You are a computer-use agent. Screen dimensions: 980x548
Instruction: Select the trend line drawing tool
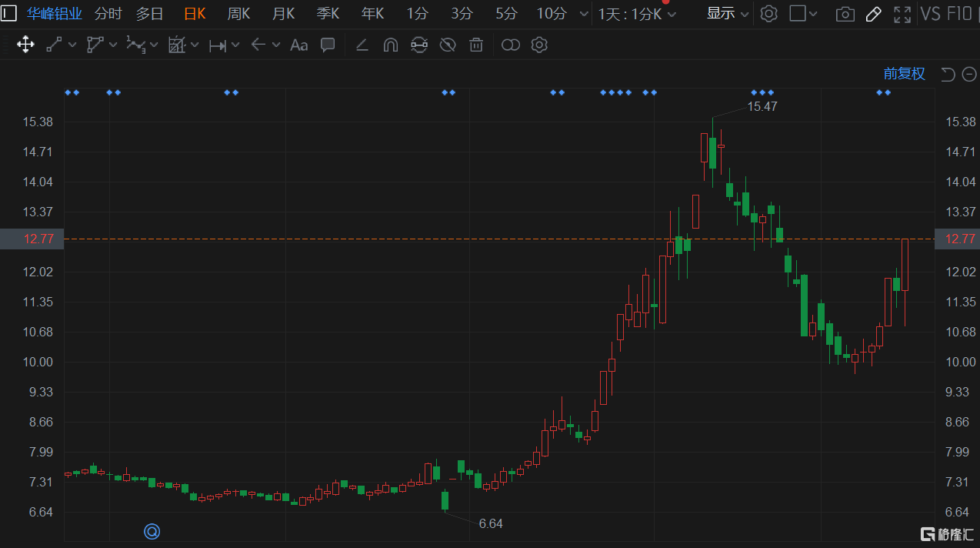(x=54, y=45)
